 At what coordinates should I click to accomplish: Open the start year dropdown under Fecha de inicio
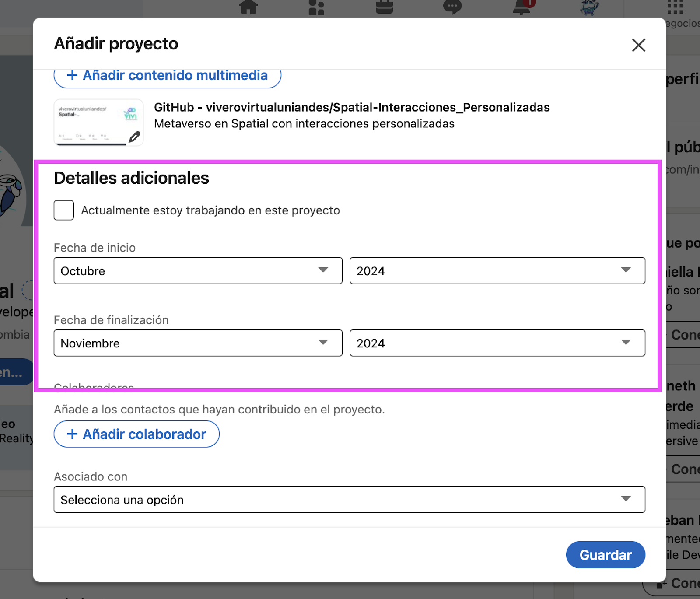497,270
